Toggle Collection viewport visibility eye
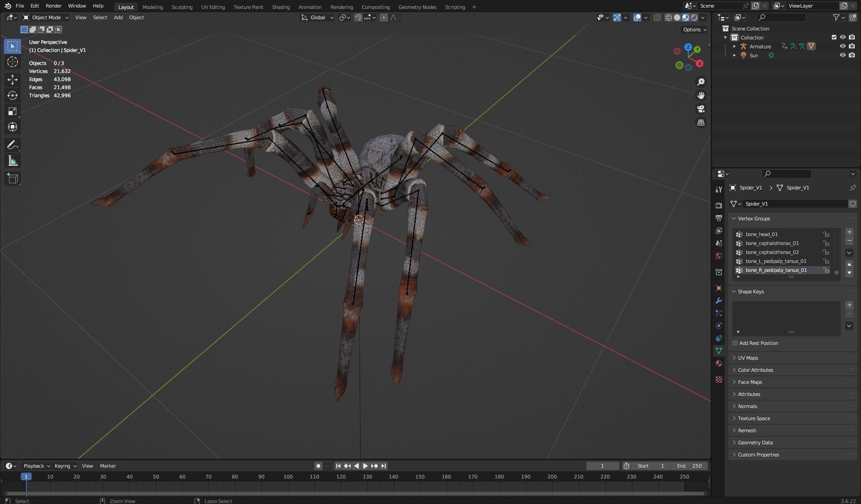The height and width of the screenshot is (504, 861). (843, 37)
